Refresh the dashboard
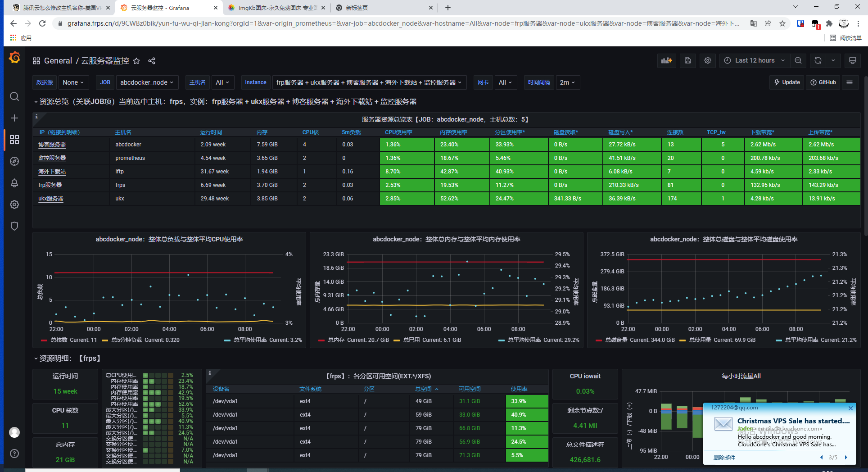This screenshot has width=868, height=472. (x=818, y=60)
